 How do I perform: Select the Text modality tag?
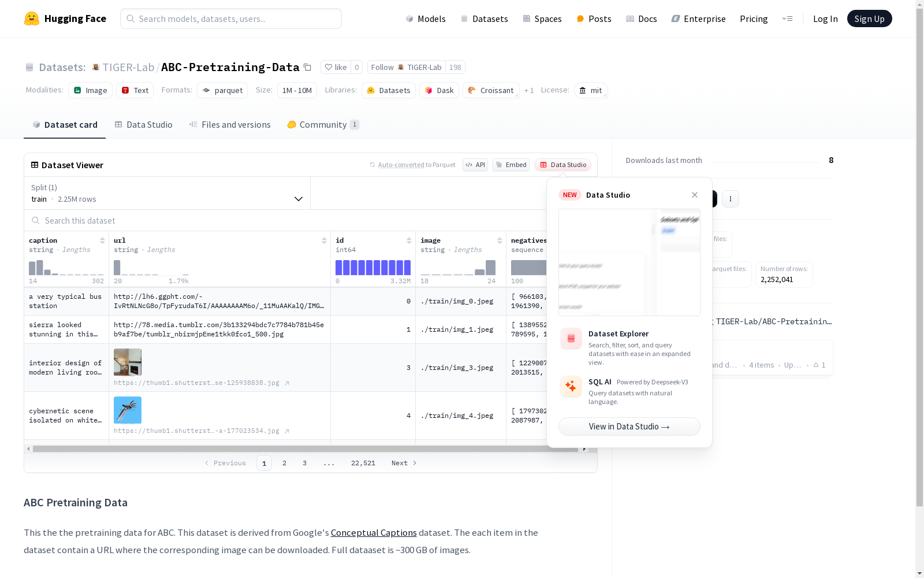(x=135, y=90)
